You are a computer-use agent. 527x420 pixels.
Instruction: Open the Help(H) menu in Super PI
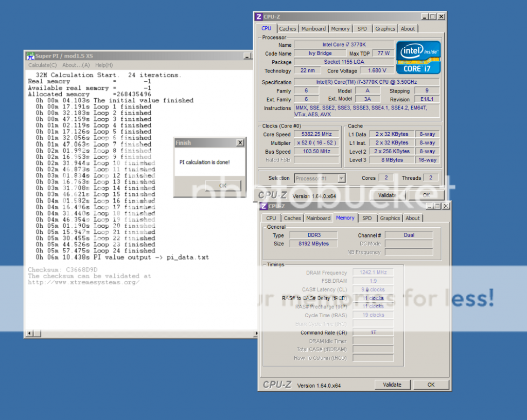(104, 65)
